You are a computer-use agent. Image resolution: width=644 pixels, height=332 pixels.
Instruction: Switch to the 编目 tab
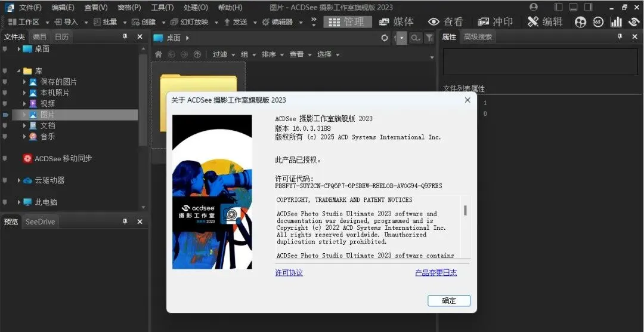40,36
